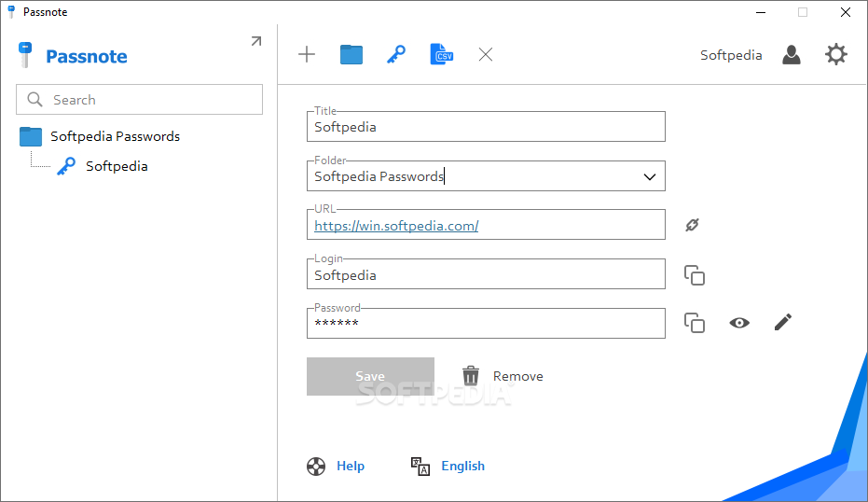This screenshot has height=502, width=868.
Task: Click the link icon beside URL field
Action: pos(692,224)
